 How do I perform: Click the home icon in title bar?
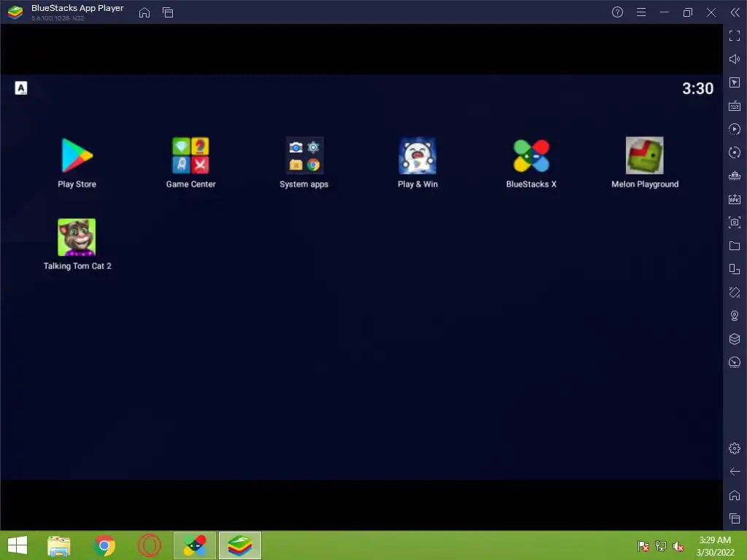click(x=144, y=12)
